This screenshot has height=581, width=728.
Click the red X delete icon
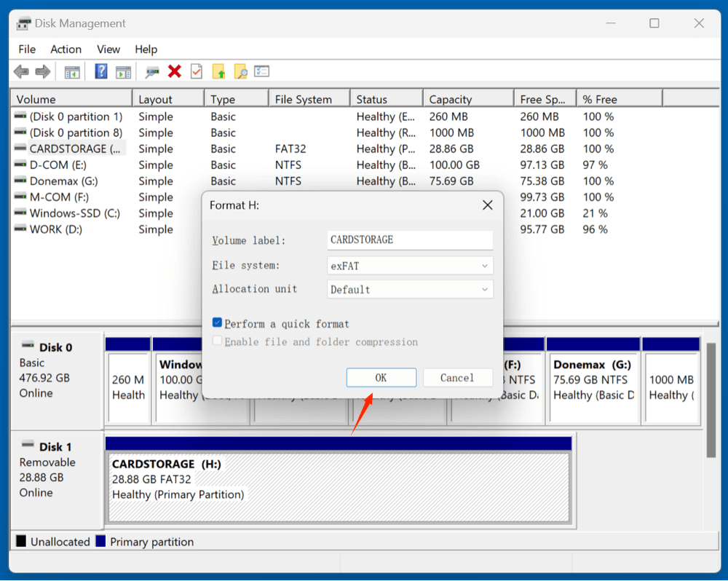tap(175, 71)
